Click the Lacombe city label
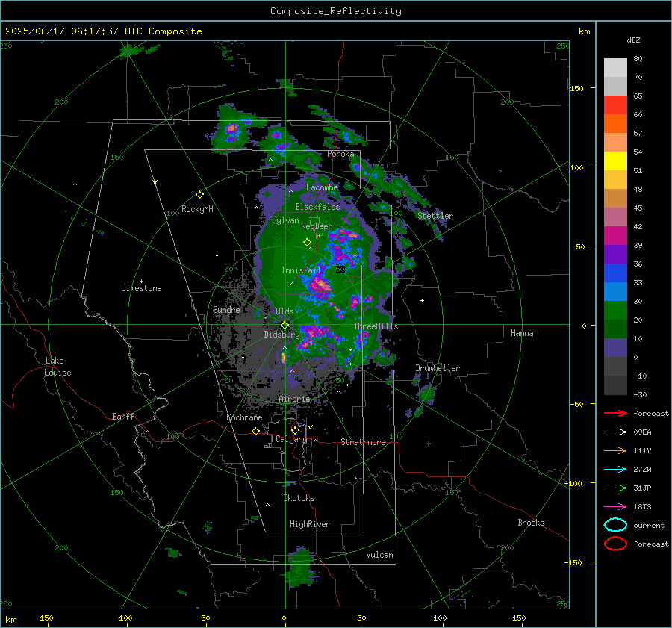Viewport: 672px width, 628px height. pos(322,187)
